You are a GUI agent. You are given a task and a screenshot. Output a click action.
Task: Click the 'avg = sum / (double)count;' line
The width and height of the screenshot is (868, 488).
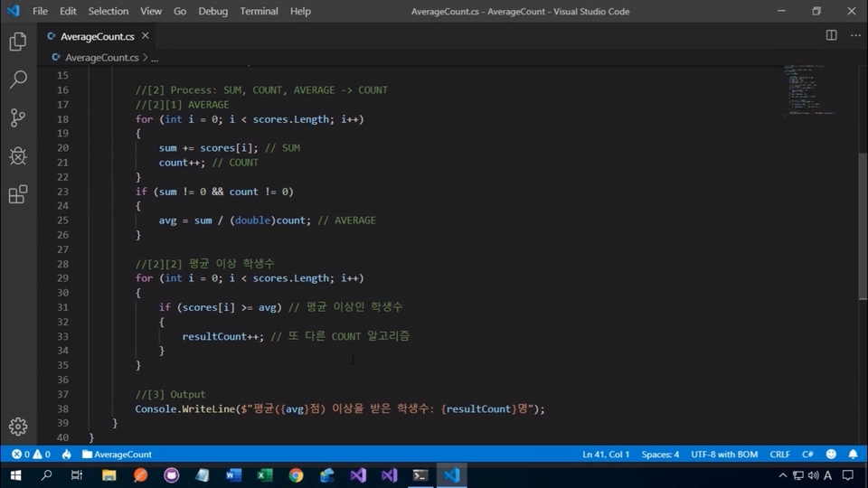pos(235,221)
